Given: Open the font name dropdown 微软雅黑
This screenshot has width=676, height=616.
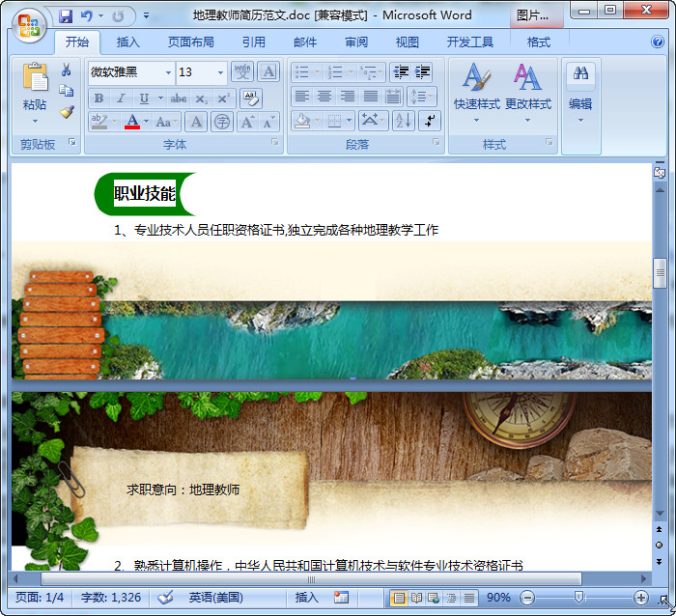Looking at the screenshot, I should 169,72.
